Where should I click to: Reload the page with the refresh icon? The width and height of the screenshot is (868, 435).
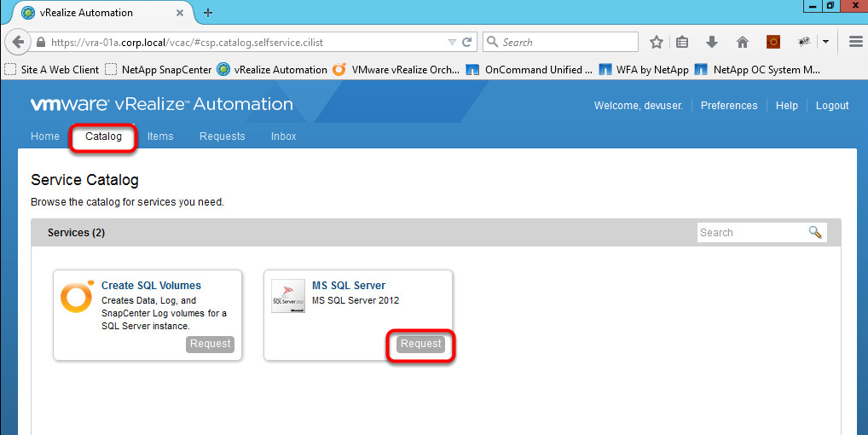[467, 42]
